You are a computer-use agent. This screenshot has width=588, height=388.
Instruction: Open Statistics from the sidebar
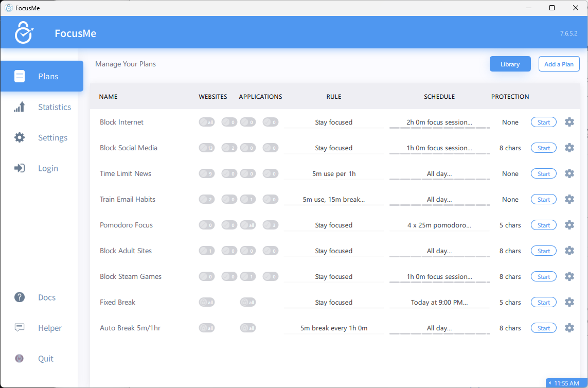pos(42,107)
